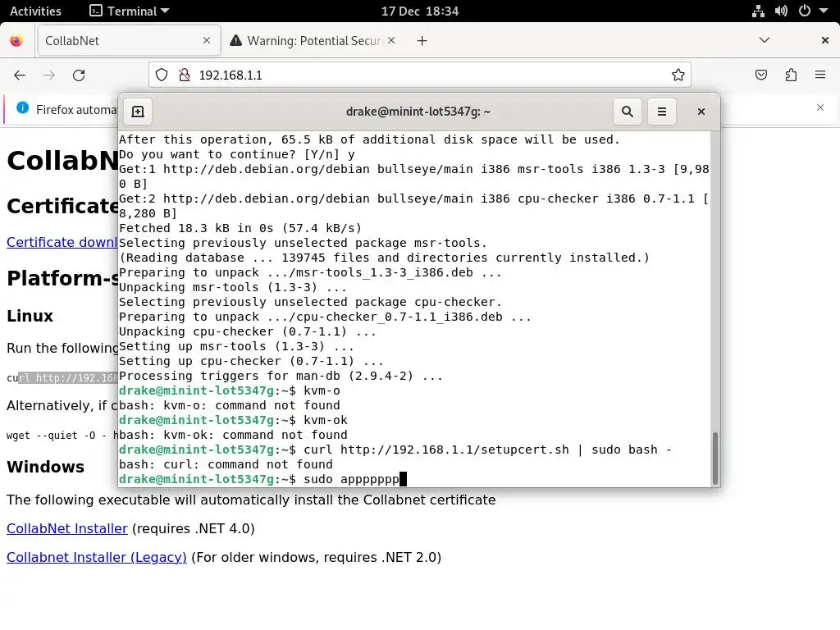The width and height of the screenshot is (840, 630).
Task: Click 'Fetched 18.3 kB' terminal line
Action: (x=240, y=228)
